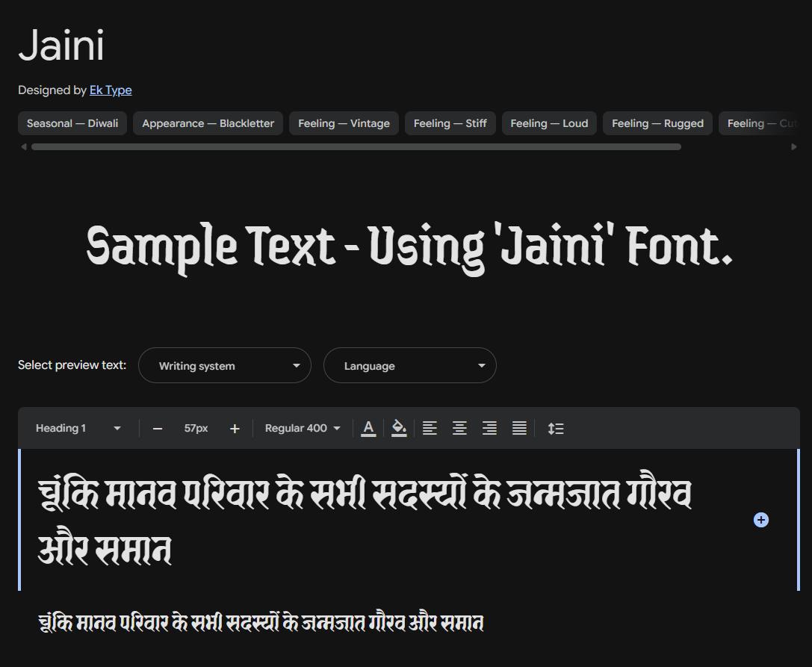Image resolution: width=812 pixels, height=667 pixels.
Task: Center align the preview text
Action: [459, 428]
